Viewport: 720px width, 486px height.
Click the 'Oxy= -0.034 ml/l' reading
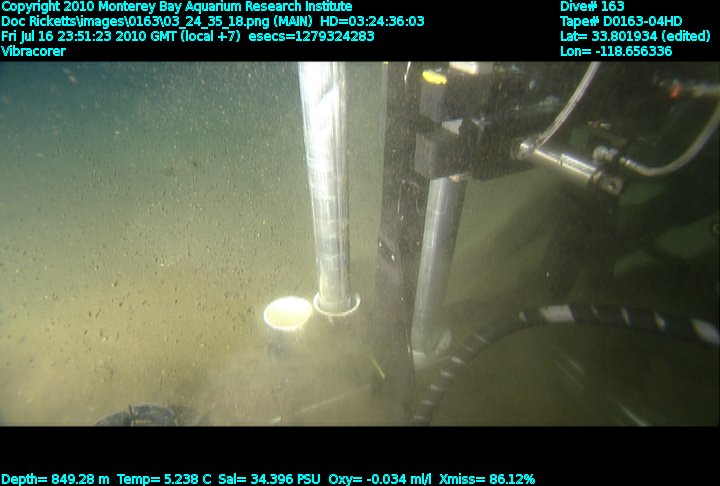pyautogui.click(x=380, y=479)
